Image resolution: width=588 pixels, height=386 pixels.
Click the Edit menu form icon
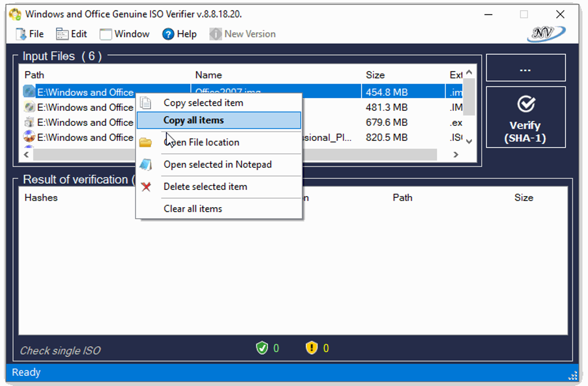point(62,34)
